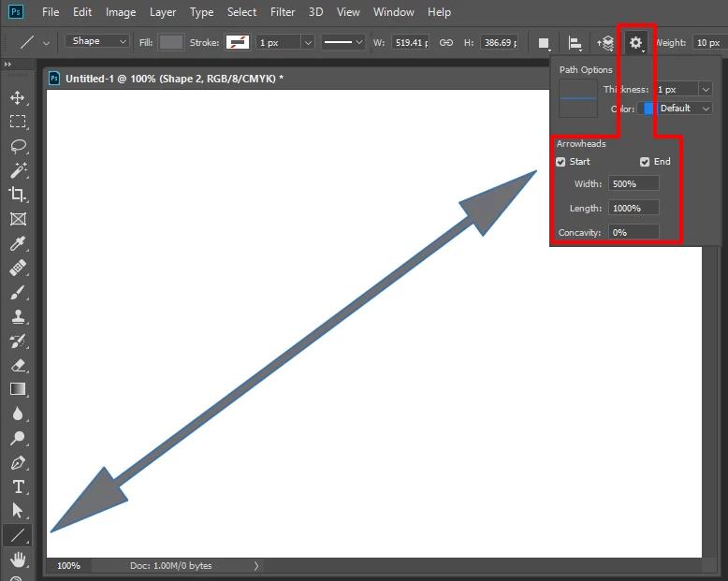
Task: Select the Brush tool
Action: tap(18, 292)
